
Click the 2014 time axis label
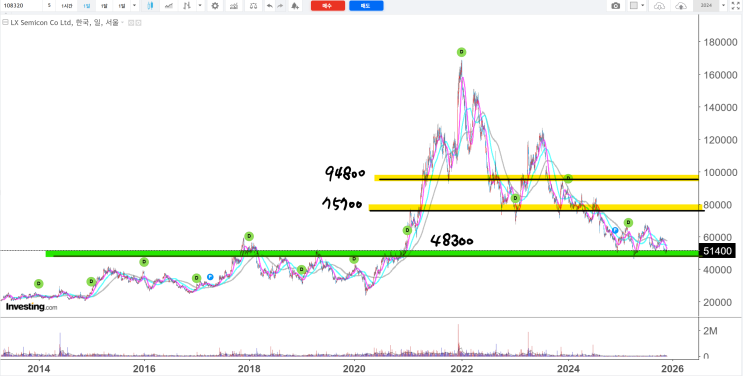click(x=39, y=368)
